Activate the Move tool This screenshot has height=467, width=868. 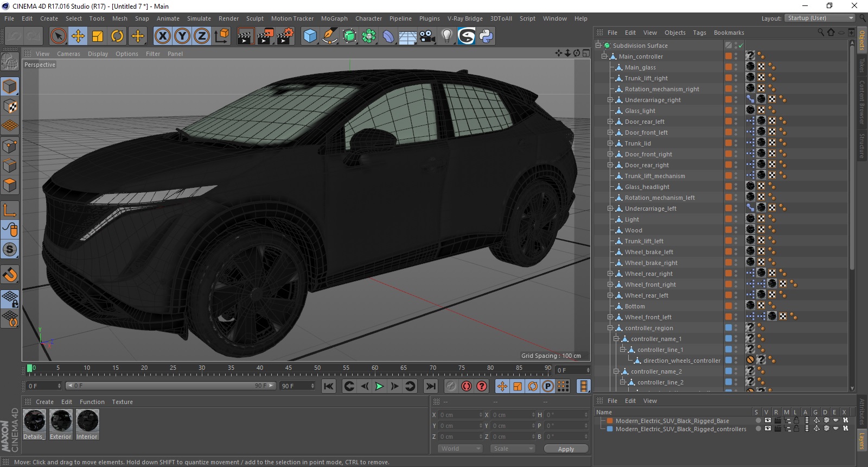tap(78, 36)
